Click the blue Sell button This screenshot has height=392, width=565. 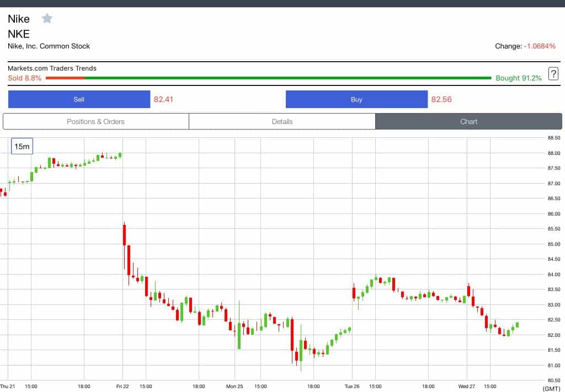[79, 99]
